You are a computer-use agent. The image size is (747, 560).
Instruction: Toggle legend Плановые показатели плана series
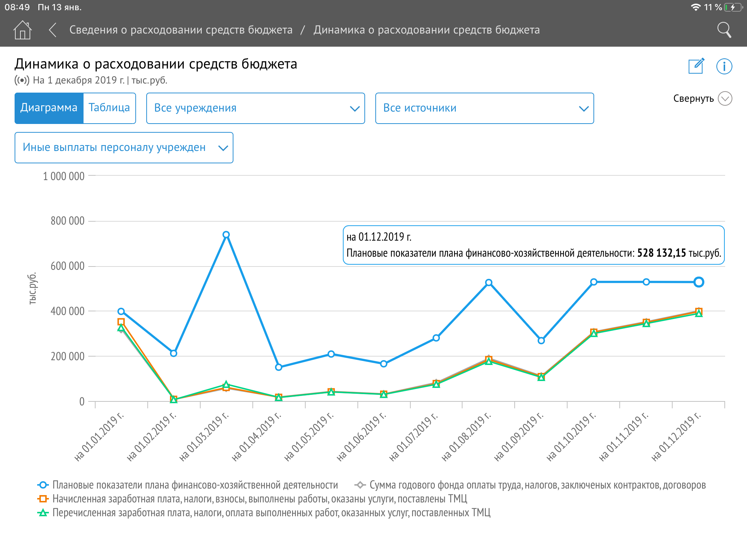pos(187,485)
